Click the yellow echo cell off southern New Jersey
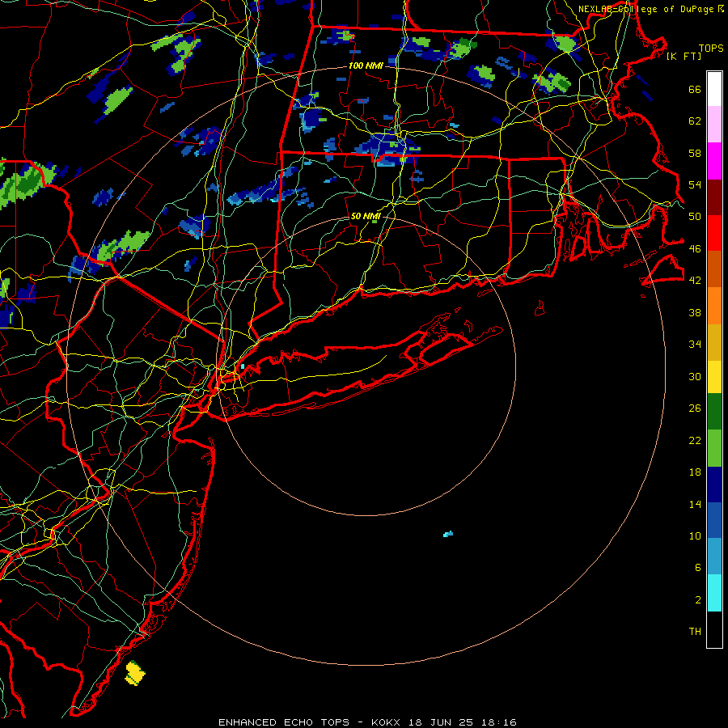 pyautogui.click(x=134, y=673)
